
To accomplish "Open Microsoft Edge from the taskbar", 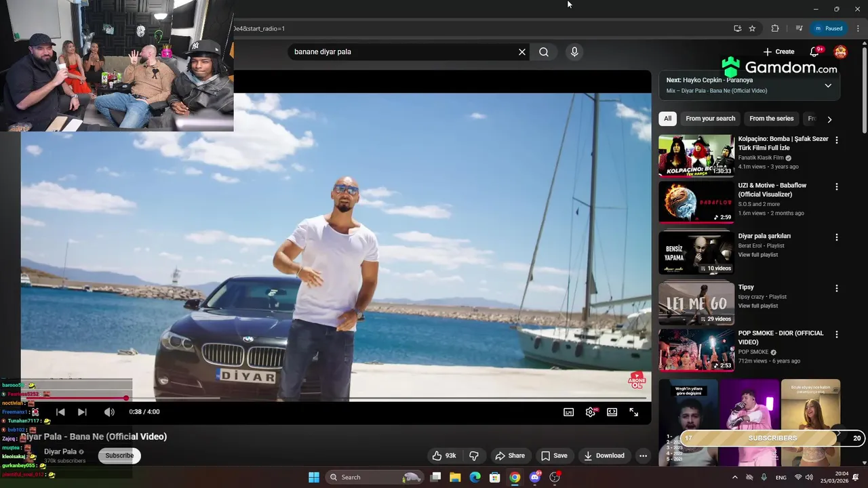I will pos(475,477).
